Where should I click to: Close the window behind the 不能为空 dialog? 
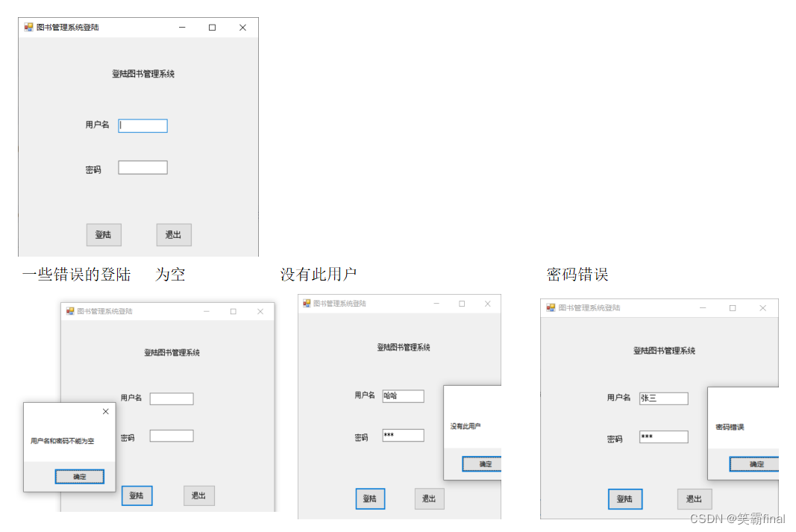(x=260, y=312)
